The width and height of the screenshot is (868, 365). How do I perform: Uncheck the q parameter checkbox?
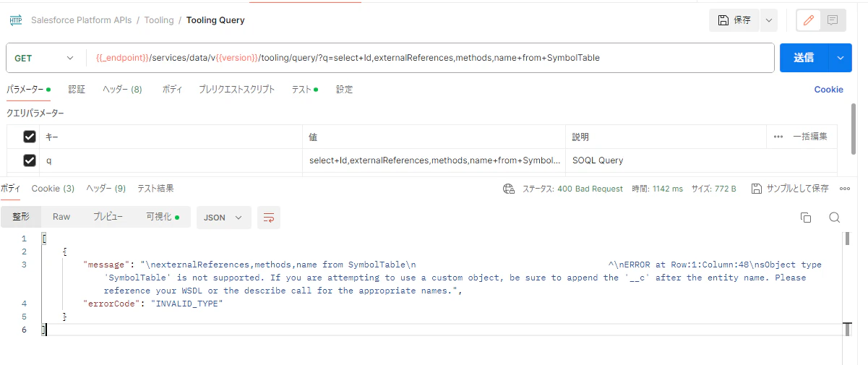[30, 160]
